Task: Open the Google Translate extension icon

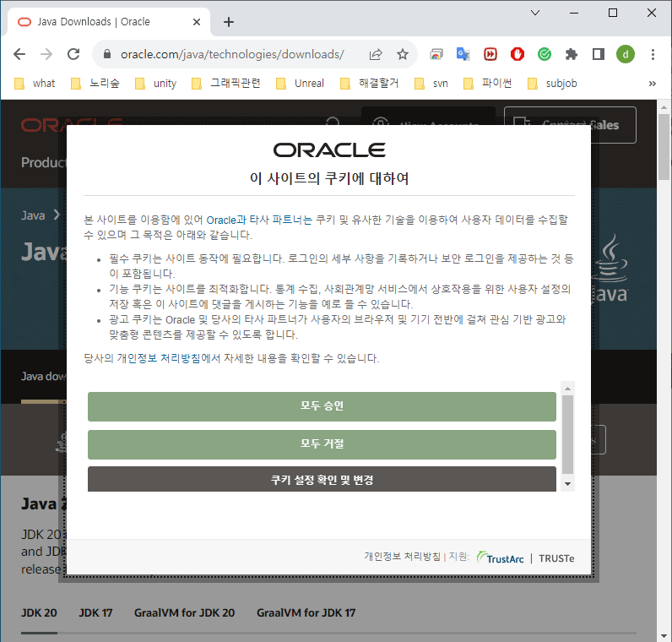Action: pyautogui.click(x=463, y=54)
